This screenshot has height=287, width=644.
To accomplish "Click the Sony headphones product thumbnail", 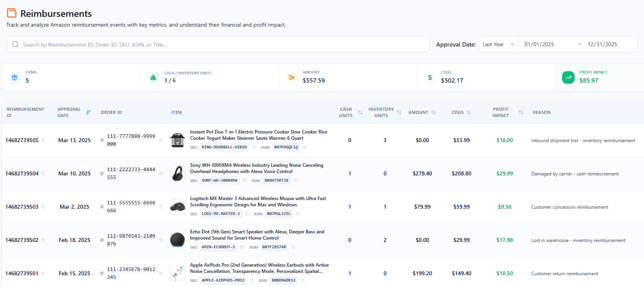I will 178,173.
